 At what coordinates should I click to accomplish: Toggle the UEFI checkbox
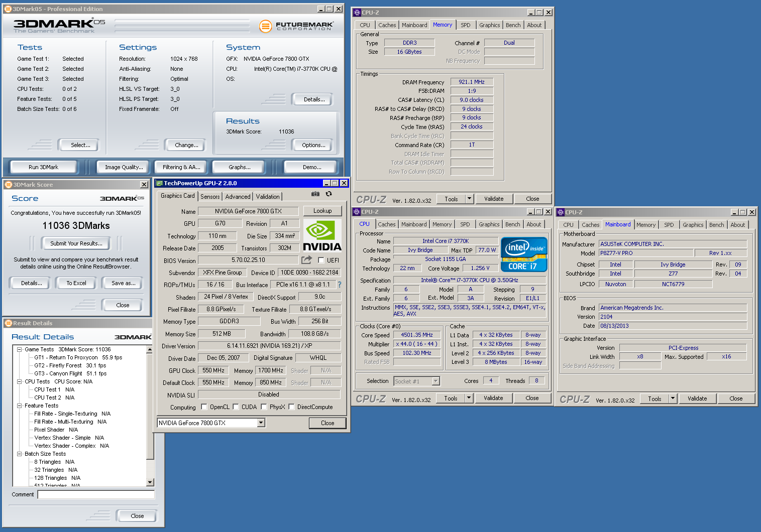321,260
